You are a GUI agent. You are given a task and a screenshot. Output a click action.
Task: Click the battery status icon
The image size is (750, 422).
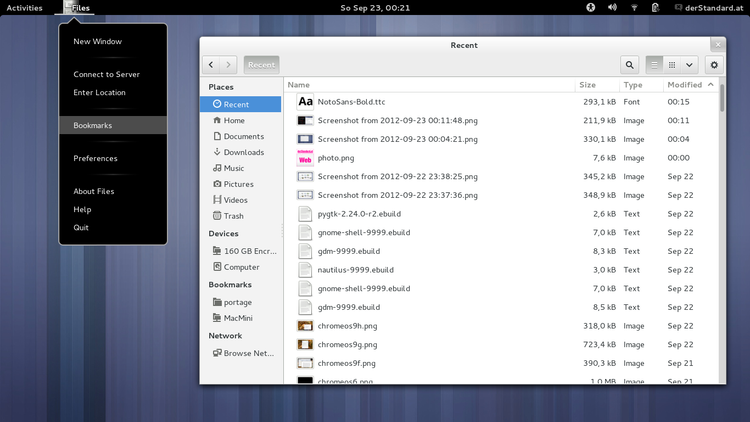coord(654,8)
